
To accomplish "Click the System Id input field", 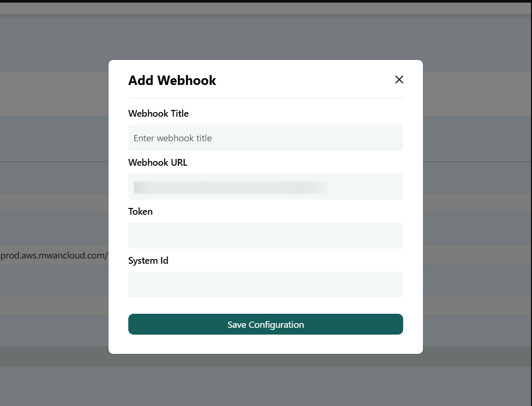I will (265, 285).
